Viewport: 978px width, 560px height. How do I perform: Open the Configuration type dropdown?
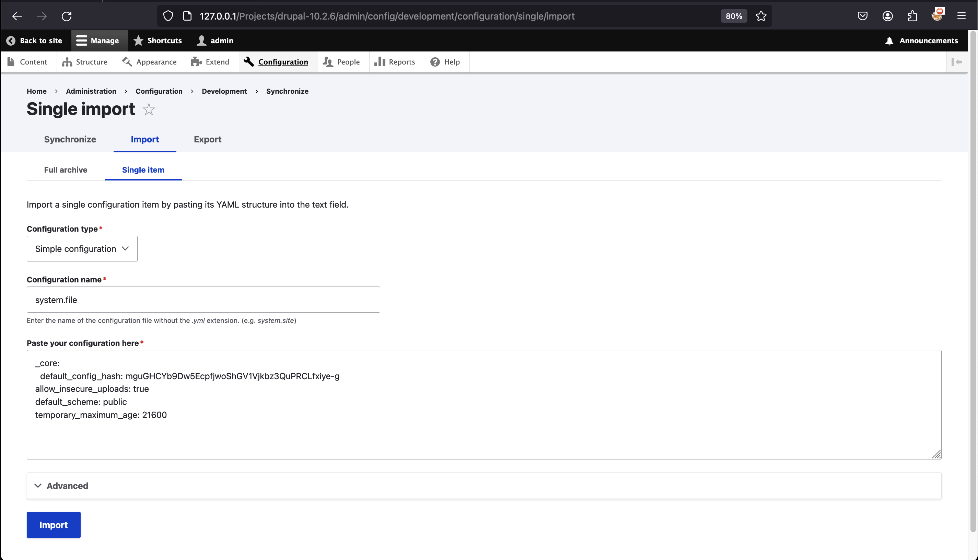[x=82, y=249]
